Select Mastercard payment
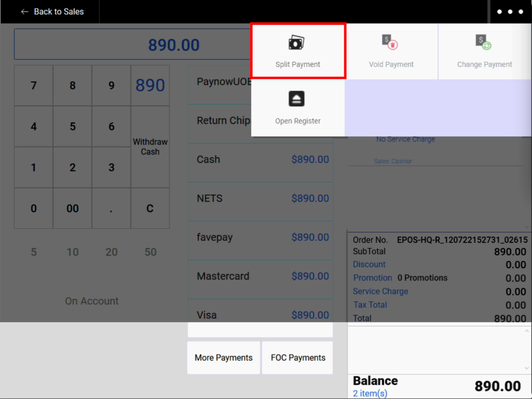Viewport: 532px width, 399px height. point(260,276)
